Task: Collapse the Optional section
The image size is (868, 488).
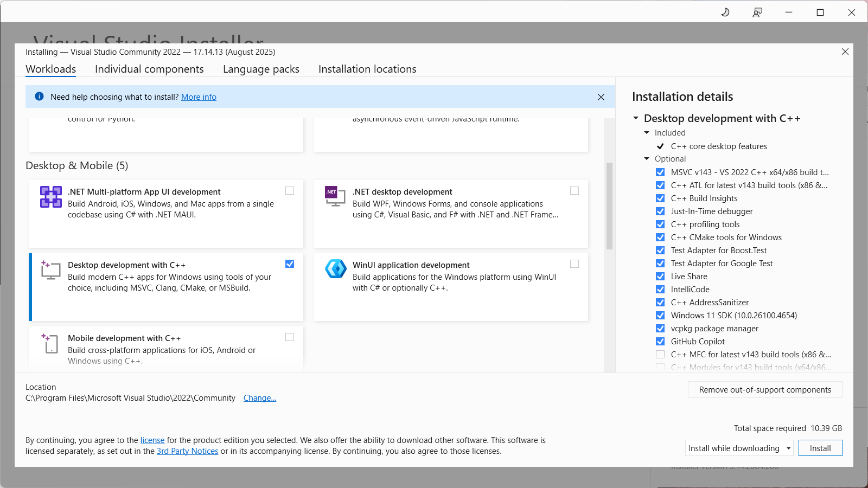Action: tap(647, 159)
